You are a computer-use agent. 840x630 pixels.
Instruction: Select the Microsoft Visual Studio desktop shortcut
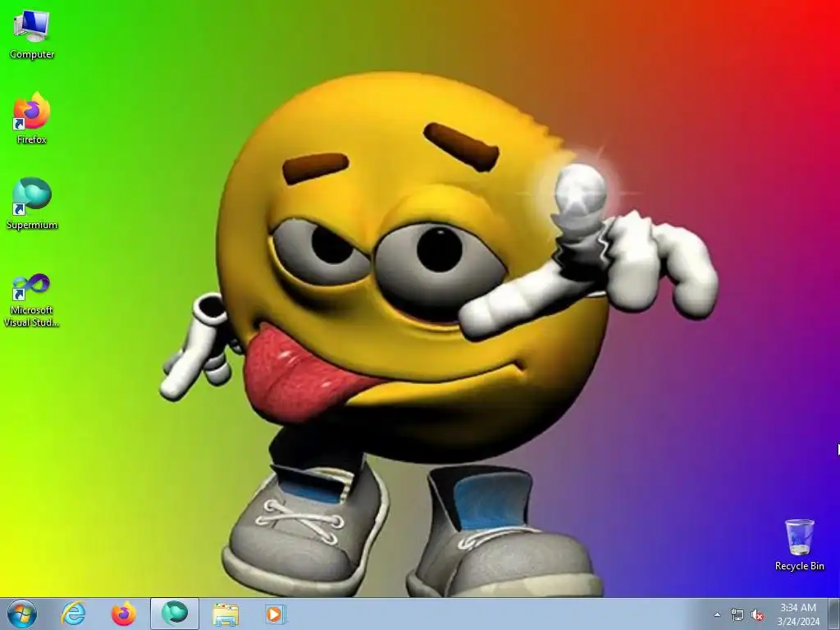(x=32, y=300)
